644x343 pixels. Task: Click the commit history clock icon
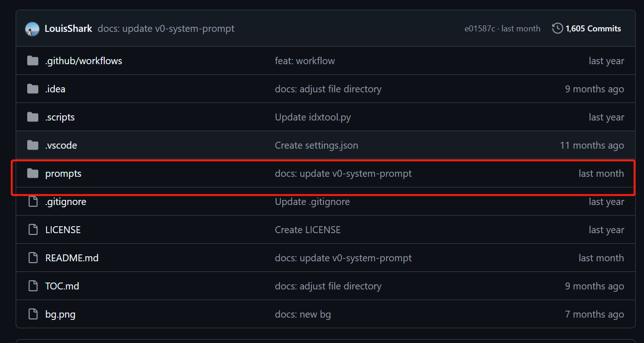pos(557,29)
